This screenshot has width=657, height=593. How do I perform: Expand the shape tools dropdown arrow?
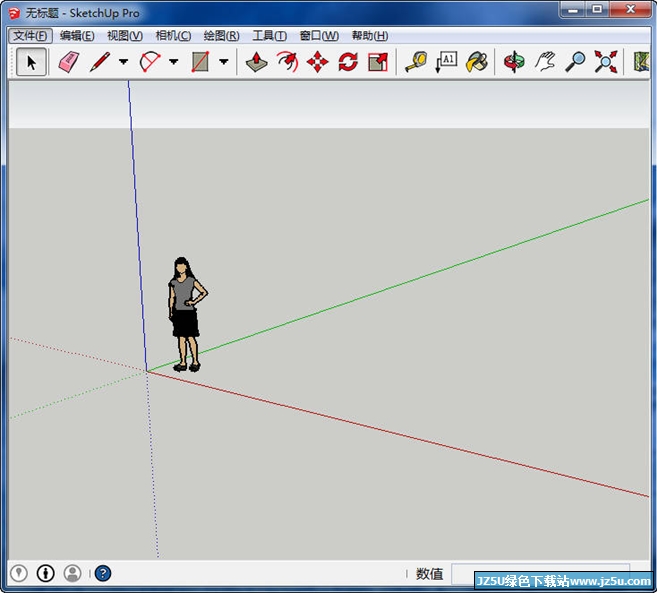coord(224,62)
